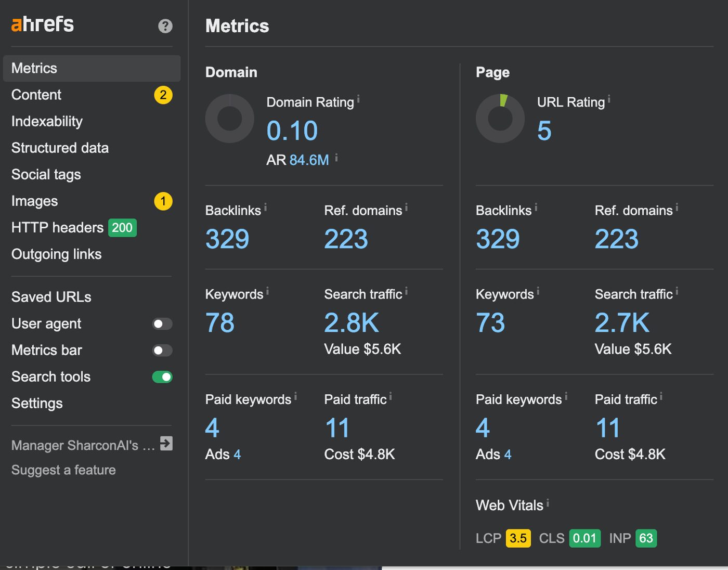Screen dimensions: 728x570
Task: Click the Domain Rating donut chart
Action: pos(230,119)
